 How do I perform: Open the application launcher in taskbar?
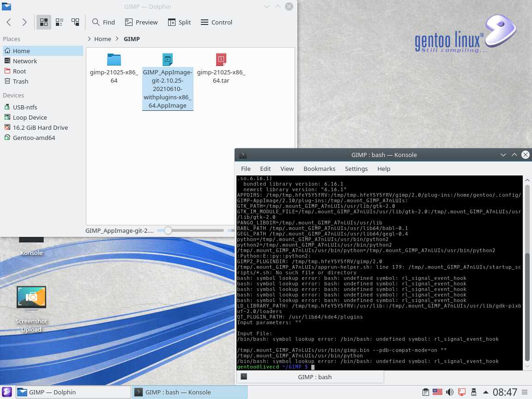tap(7, 392)
